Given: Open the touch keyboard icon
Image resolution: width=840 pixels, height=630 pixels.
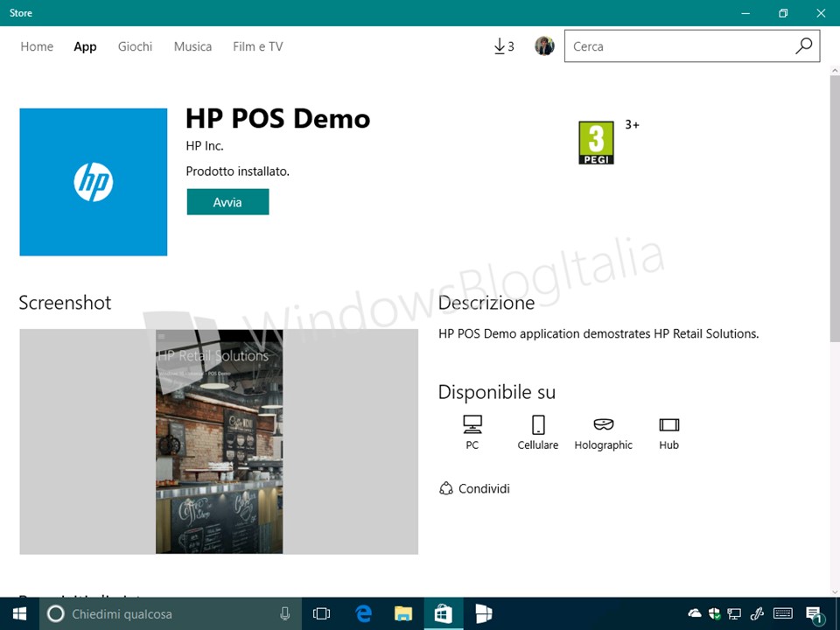Looking at the screenshot, I should (x=783, y=613).
